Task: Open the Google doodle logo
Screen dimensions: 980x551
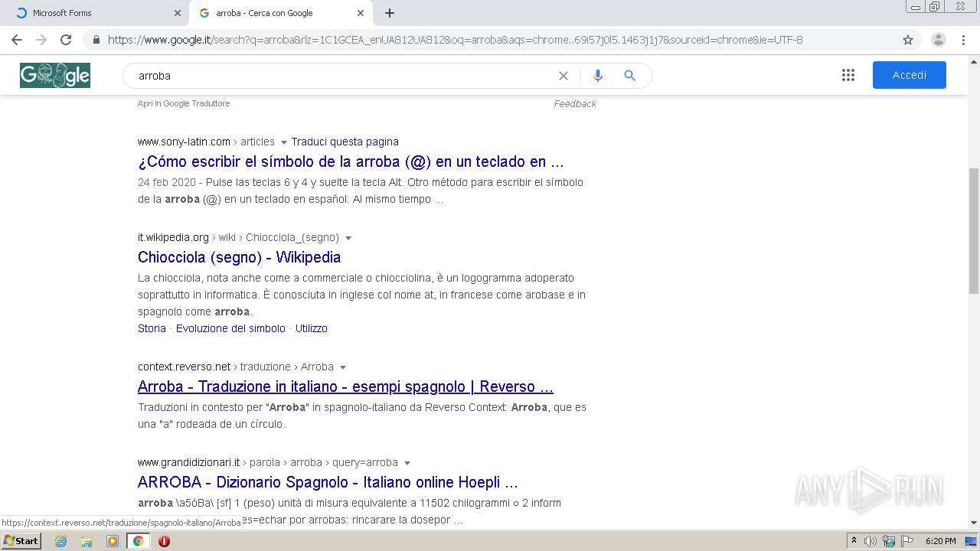Action: [55, 75]
